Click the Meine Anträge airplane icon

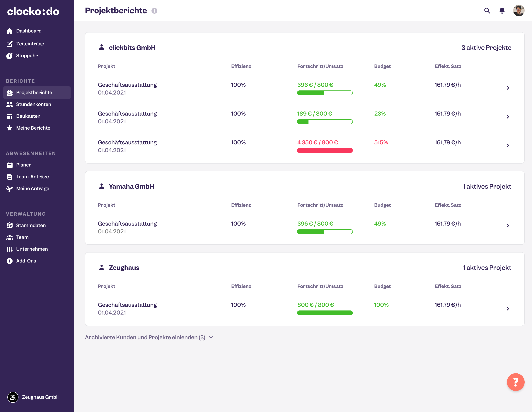(9, 188)
